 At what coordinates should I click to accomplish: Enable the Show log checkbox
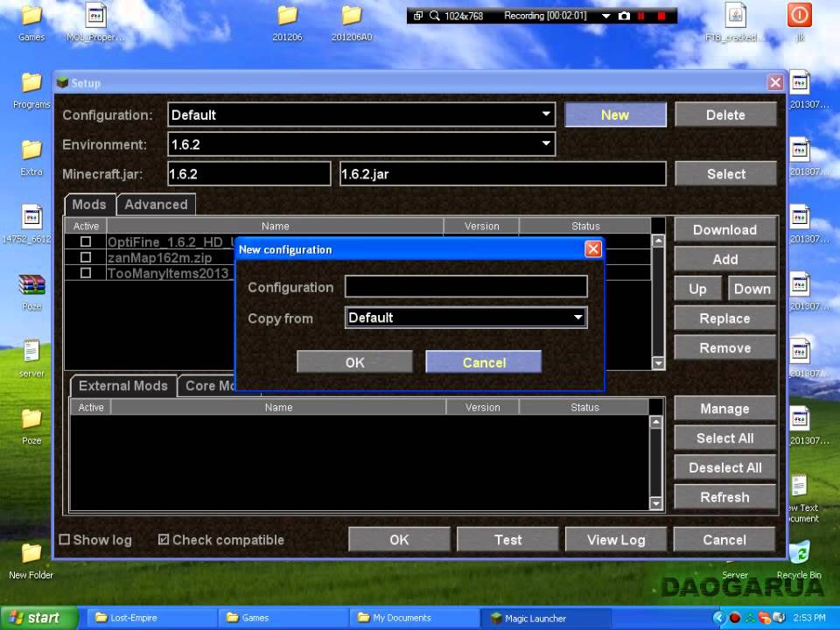pos(64,540)
